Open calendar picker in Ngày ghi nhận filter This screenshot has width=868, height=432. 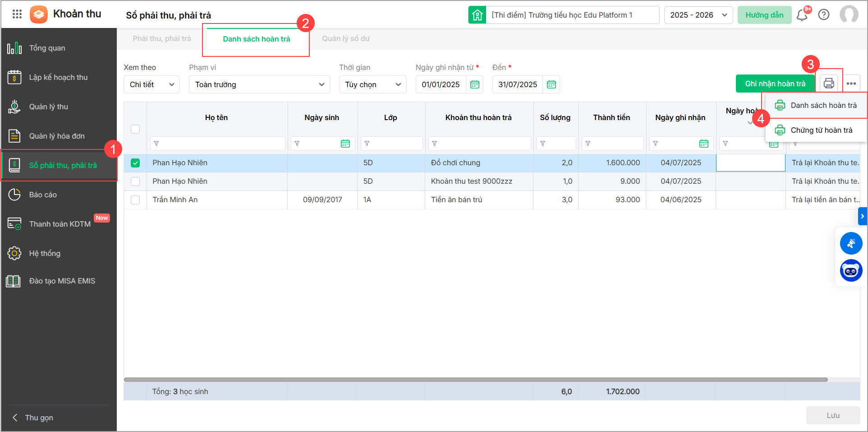704,144
